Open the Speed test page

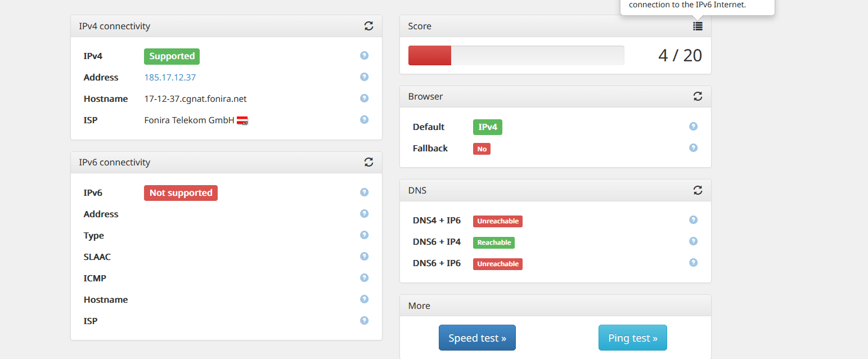477,338
